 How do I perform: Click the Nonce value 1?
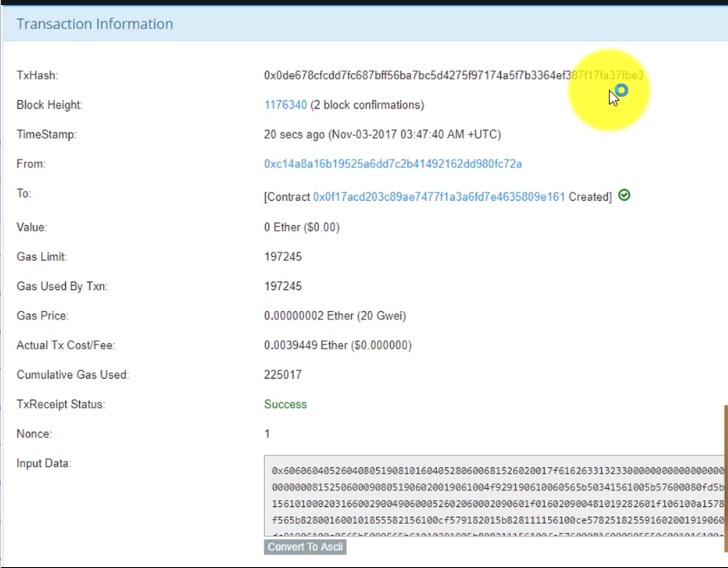(267, 434)
